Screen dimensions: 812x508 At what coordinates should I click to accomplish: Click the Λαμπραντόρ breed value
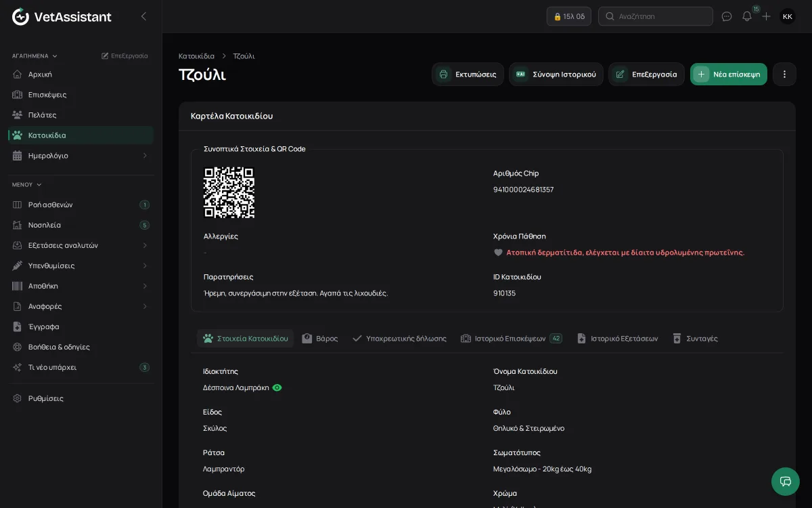coord(224,469)
